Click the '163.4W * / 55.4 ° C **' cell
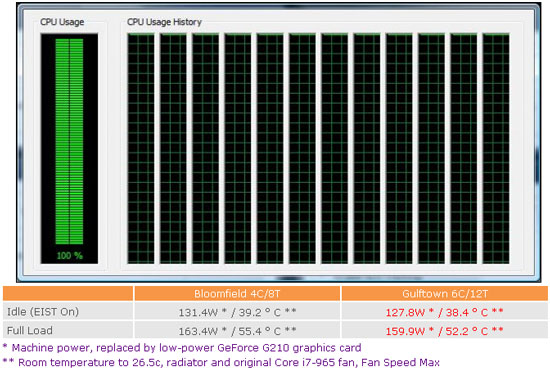Screen dimensions: 550x369 237,331
